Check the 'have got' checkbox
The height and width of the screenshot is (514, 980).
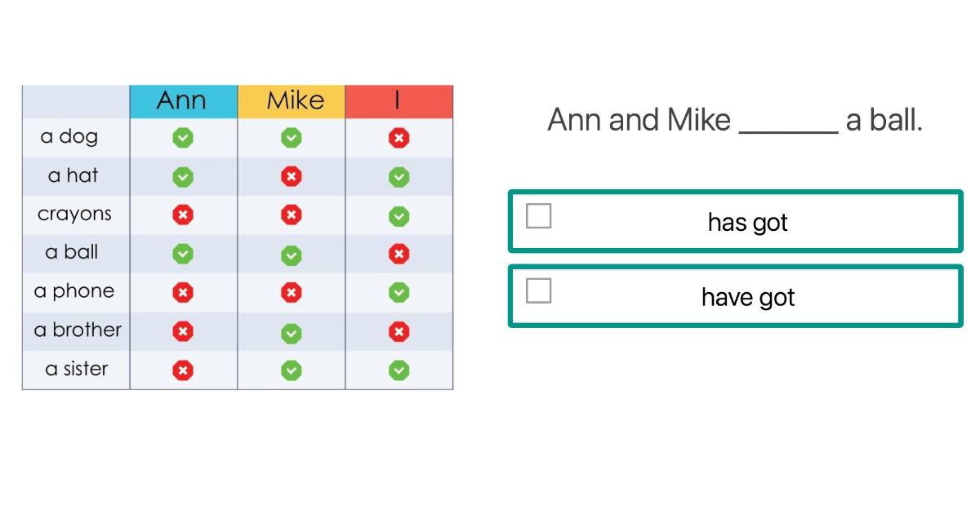click(x=539, y=290)
